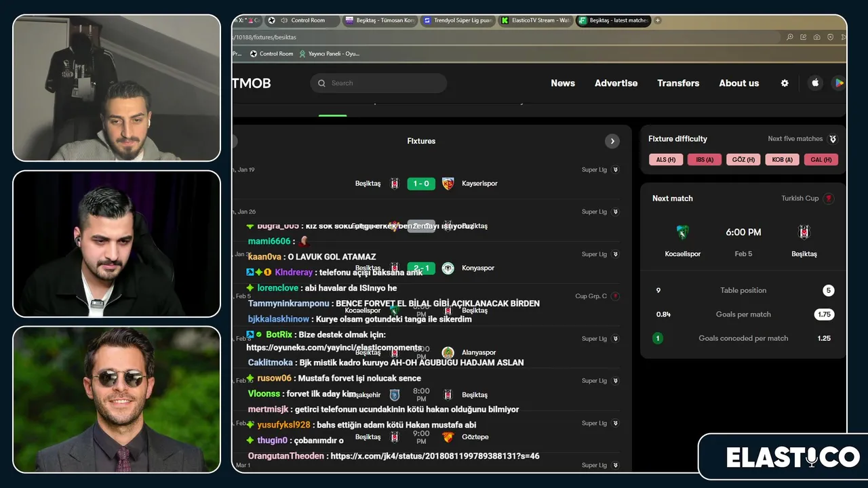The height and width of the screenshot is (488, 868).
Task: Open the shield protection icon in toolbar
Action: [x=830, y=37]
